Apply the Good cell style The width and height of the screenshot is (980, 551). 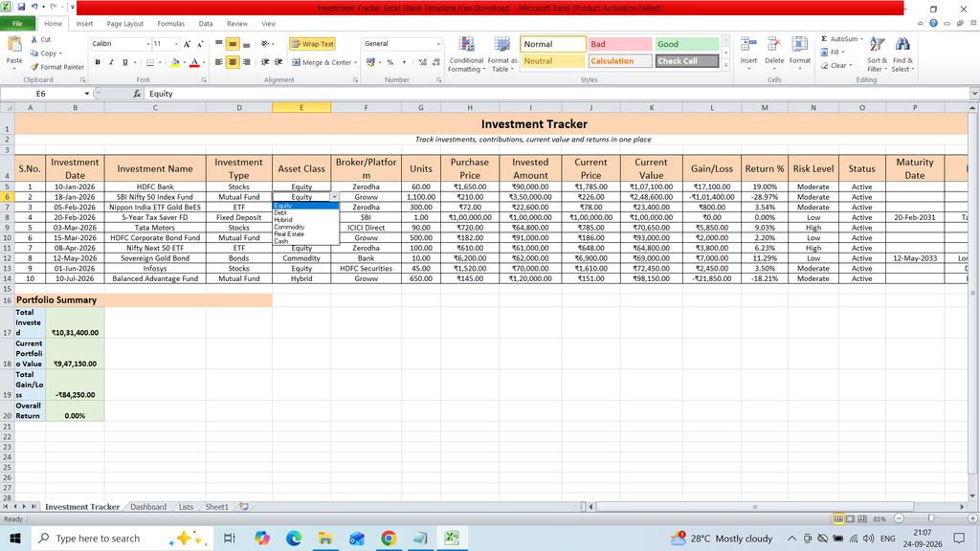click(687, 44)
